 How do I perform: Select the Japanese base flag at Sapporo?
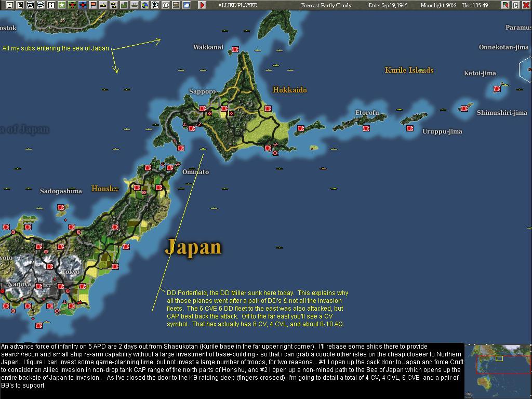coord(203,109)
